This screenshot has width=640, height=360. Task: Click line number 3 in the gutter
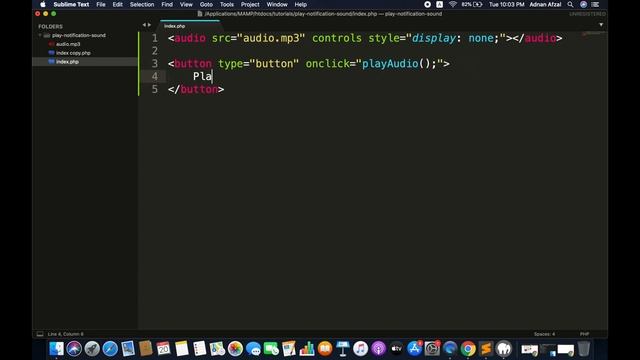tap(154, 64)
